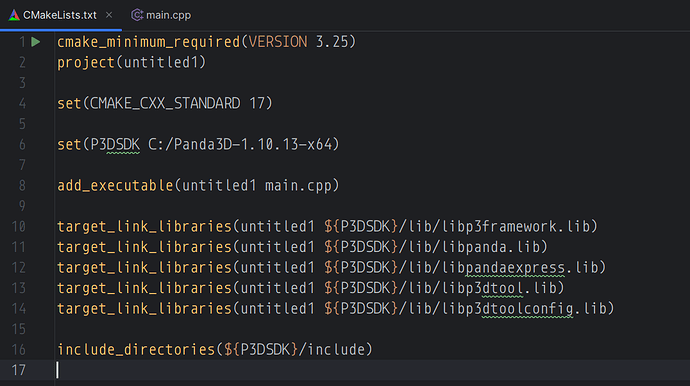
Task: Click the value 17 in set(CMAKE_CXX_STANDARD 17)
Action: point(257,103)
